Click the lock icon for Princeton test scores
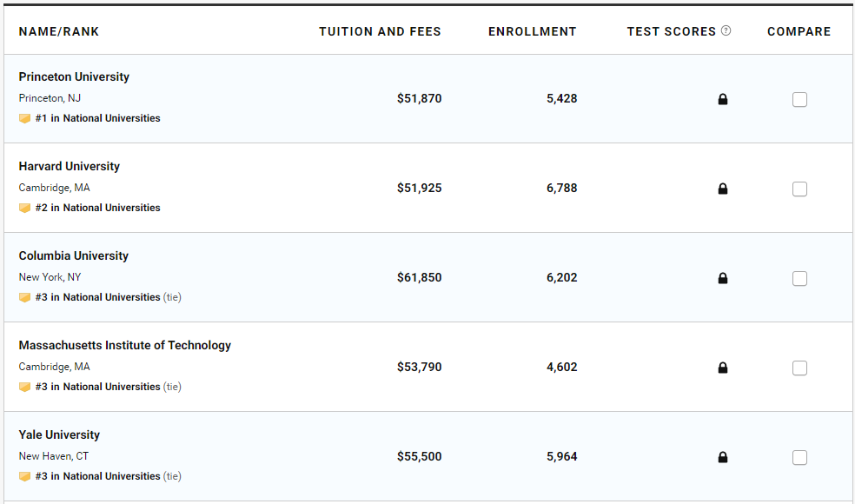This screenshot has width=855, height=504. pos(723,100)
